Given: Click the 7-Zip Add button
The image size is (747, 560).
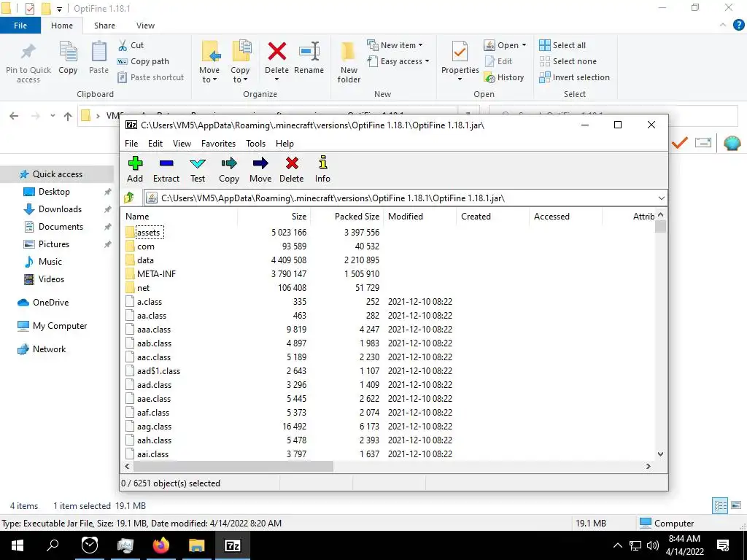Looking at the screenshot, I should click(x=135, y=169).
